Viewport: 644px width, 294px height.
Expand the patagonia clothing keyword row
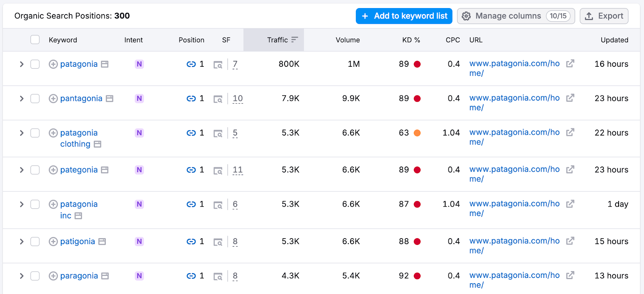[21, 133]
